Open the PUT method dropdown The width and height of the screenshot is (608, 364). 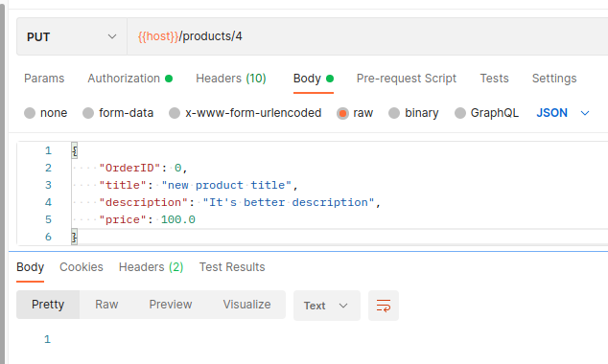point(72,36)
